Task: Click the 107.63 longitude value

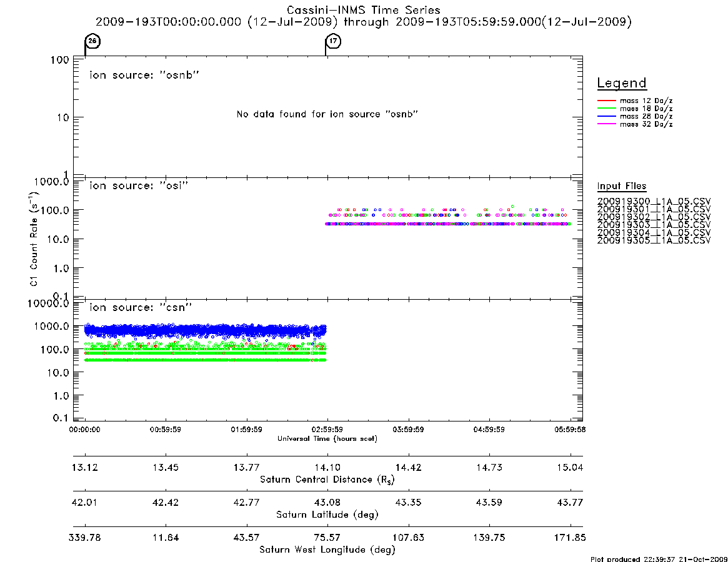Action: pos(408,538)
